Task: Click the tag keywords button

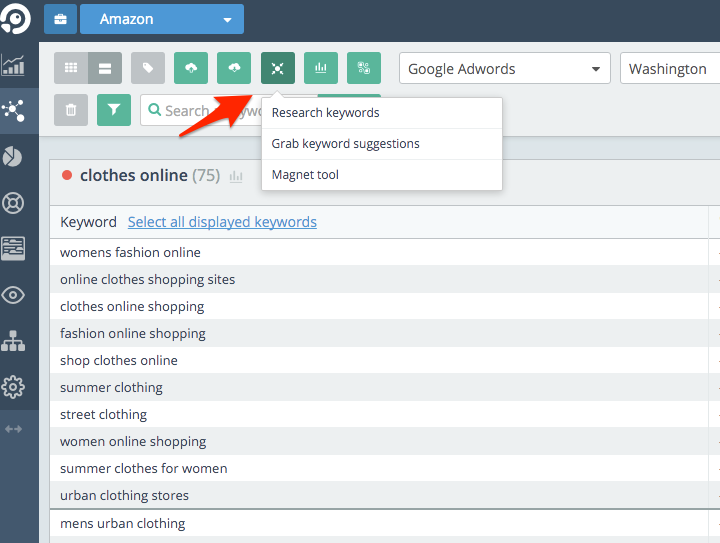Action: point(148,68)
